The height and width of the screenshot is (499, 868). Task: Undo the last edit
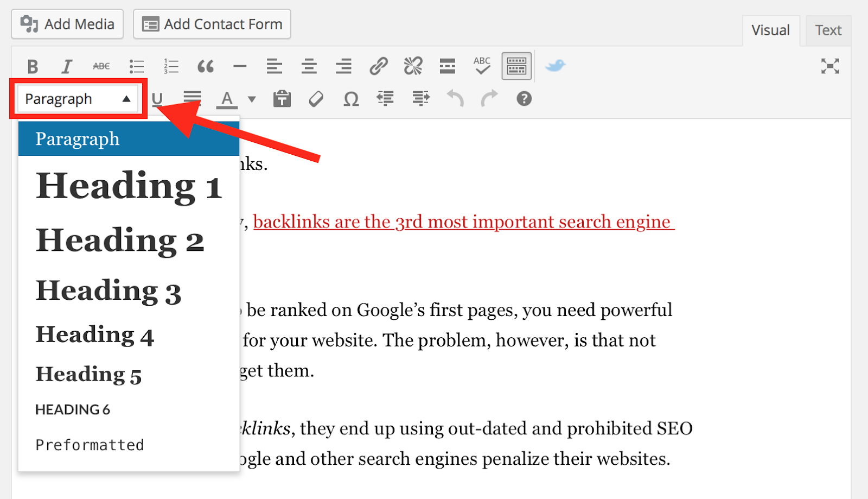455,98
